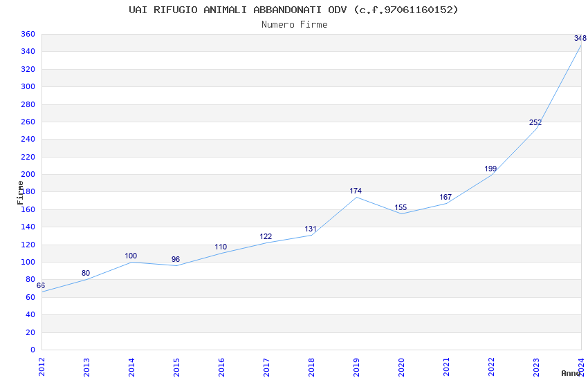
Task: Click the data label 155
Action: point(401,207)
